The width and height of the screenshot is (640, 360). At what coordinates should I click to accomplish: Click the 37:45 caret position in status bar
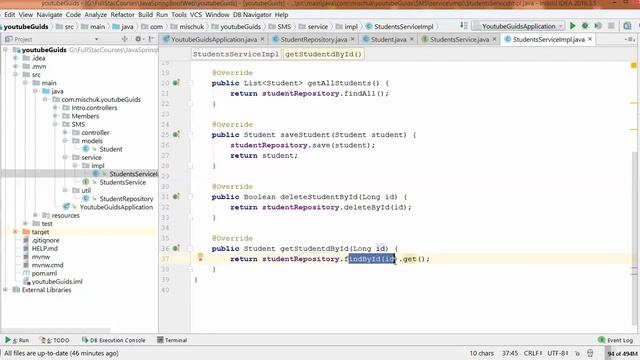(509, 353)
